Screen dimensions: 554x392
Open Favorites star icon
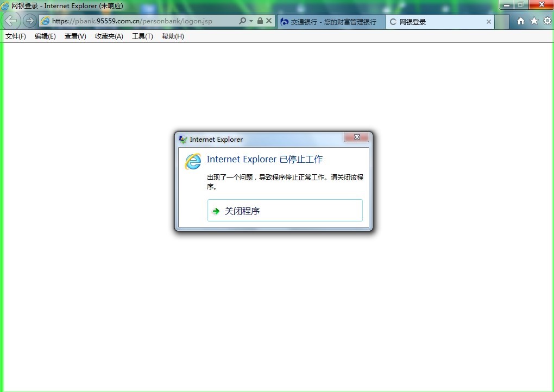534,21
